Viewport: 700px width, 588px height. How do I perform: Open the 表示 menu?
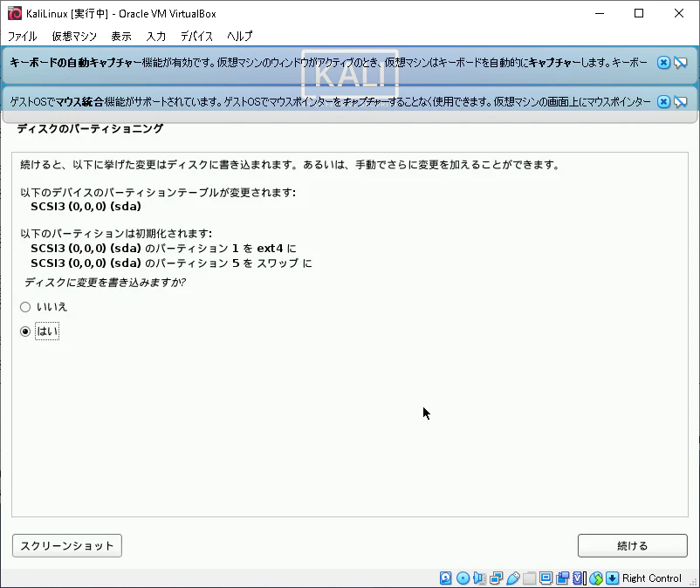pos(121,36)
